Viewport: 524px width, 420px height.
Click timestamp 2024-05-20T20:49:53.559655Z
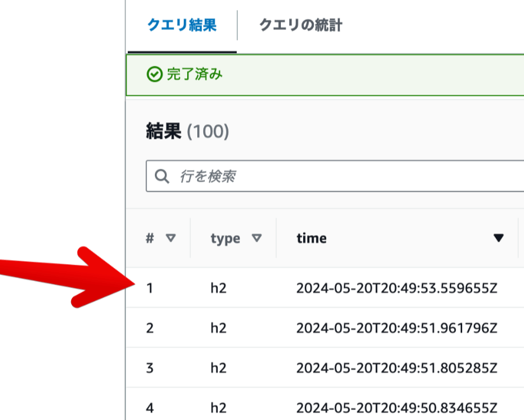point(397,288)
